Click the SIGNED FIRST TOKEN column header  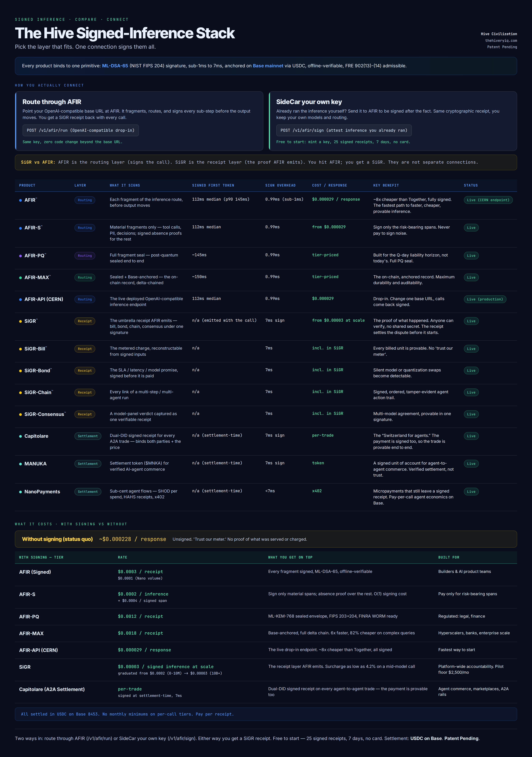[x=213, y=185]
